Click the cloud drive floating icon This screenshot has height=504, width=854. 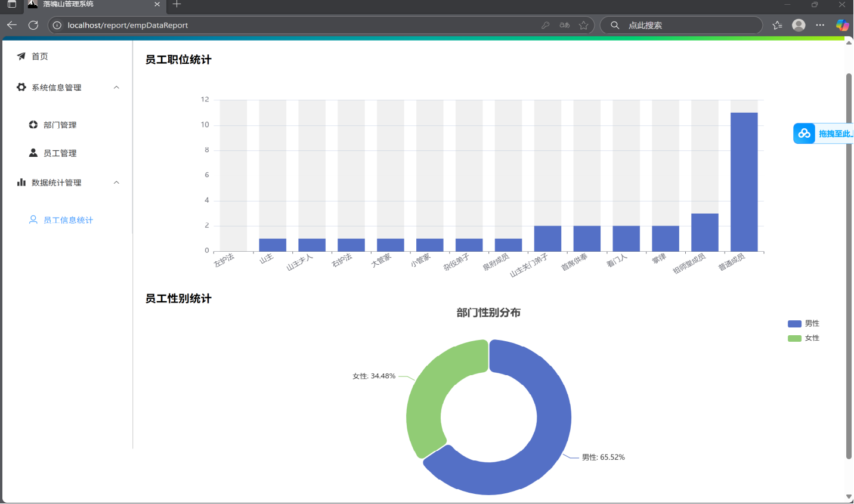click(x=805, y=133)
